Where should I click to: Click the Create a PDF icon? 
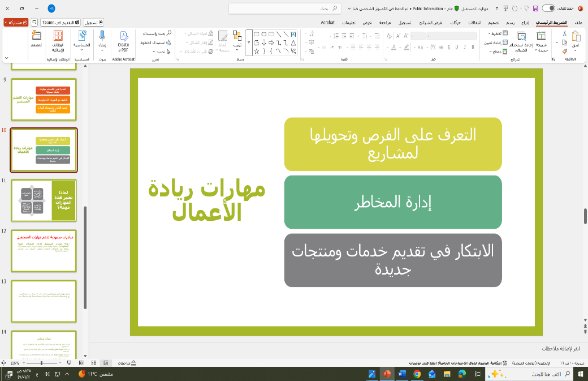point(123,41)
